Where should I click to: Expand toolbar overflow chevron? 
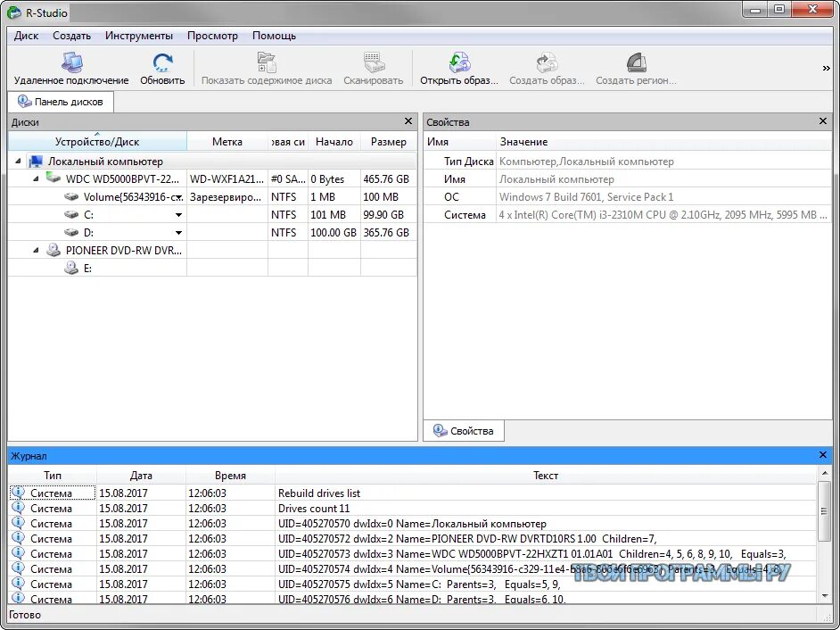(x=826, y=68)
